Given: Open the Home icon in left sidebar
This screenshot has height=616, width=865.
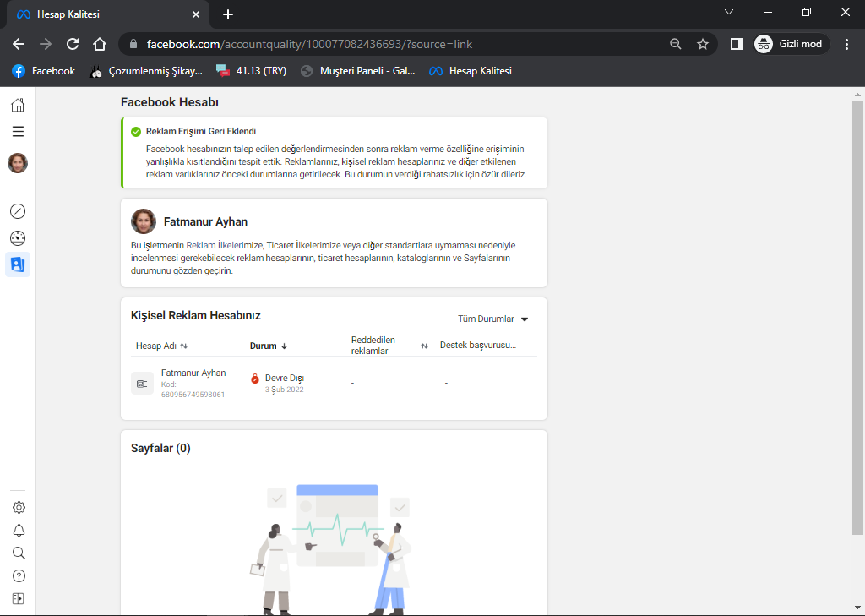Looking at the screenshot, I should 18,105.
